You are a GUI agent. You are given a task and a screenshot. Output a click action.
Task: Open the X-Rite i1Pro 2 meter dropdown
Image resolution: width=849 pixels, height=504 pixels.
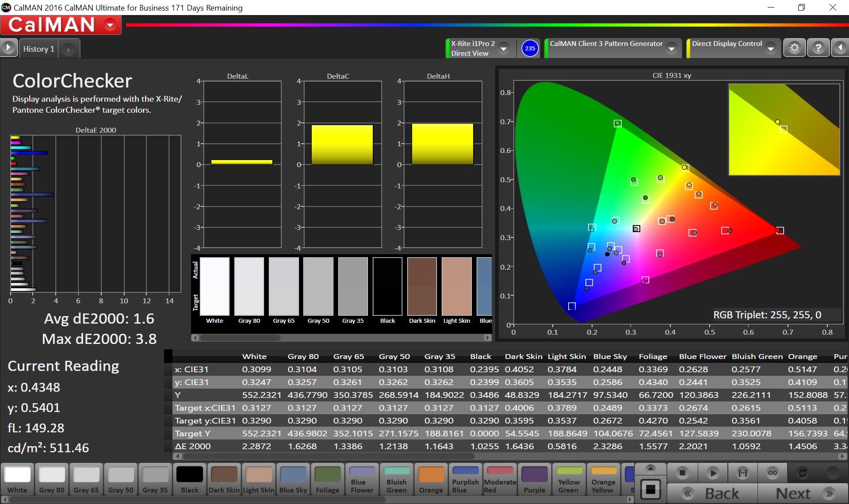[504, 49]
